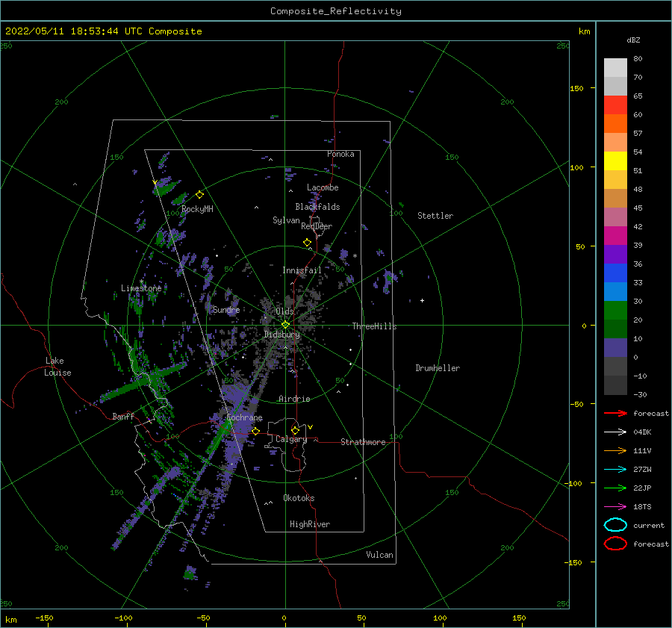Click the 27ZW legend label
672x628 pixels.
[x=642, y=470]
